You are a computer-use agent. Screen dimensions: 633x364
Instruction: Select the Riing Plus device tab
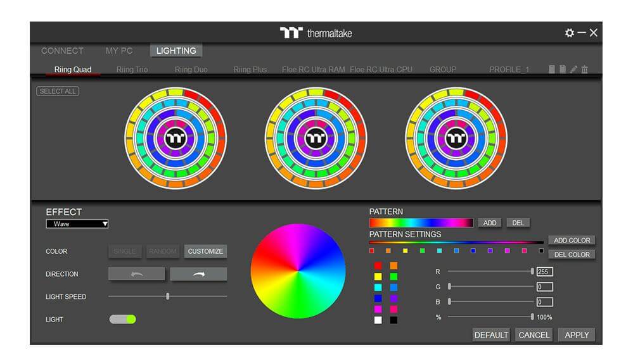(250, 70)
